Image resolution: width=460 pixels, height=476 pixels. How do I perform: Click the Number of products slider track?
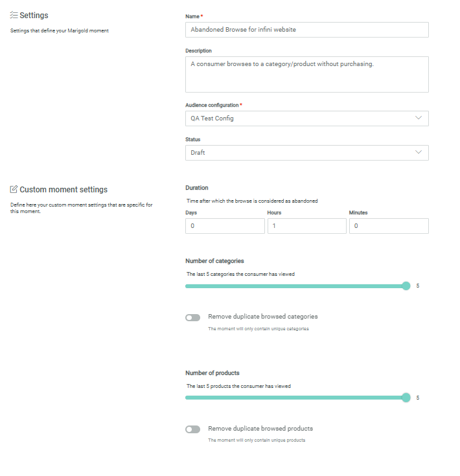coord(292,398)
